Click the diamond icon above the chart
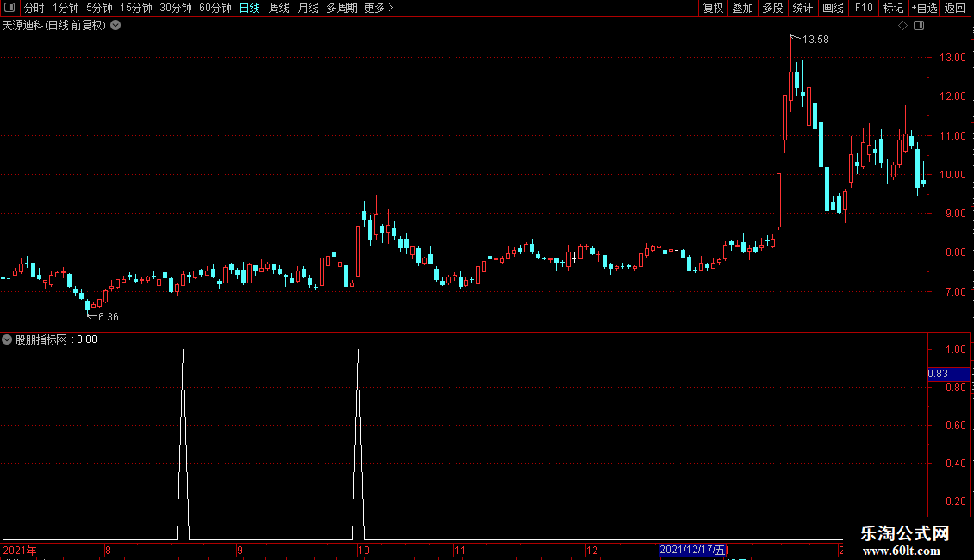Image resolution: width=974 pixels, height=560 pixels. [x=902, y=26]
